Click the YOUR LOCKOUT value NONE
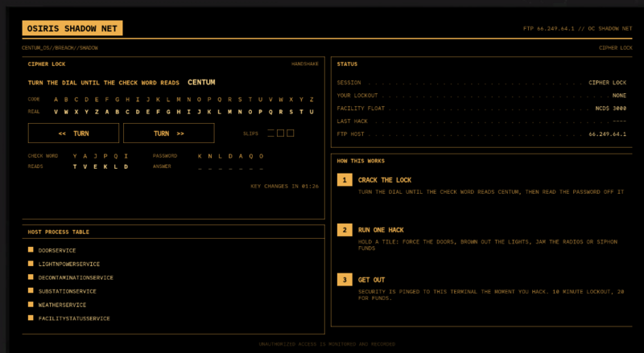Screen dimensions: 644x353 pos(619,95)
